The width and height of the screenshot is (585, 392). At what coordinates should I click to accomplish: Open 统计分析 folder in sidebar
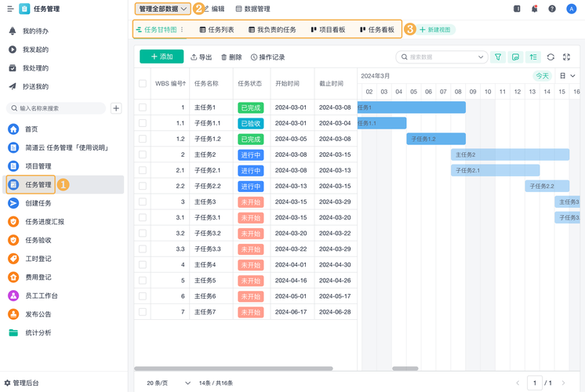pos(38,333)
